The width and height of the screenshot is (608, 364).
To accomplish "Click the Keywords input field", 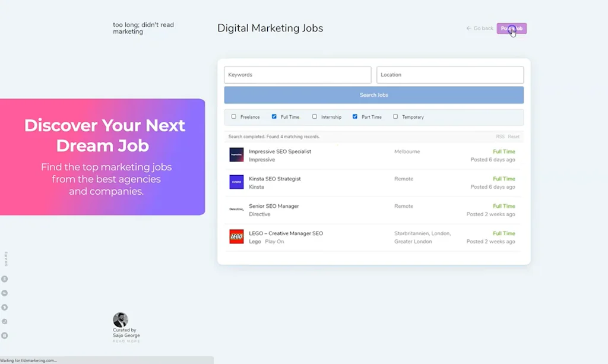I will [297, 74].
